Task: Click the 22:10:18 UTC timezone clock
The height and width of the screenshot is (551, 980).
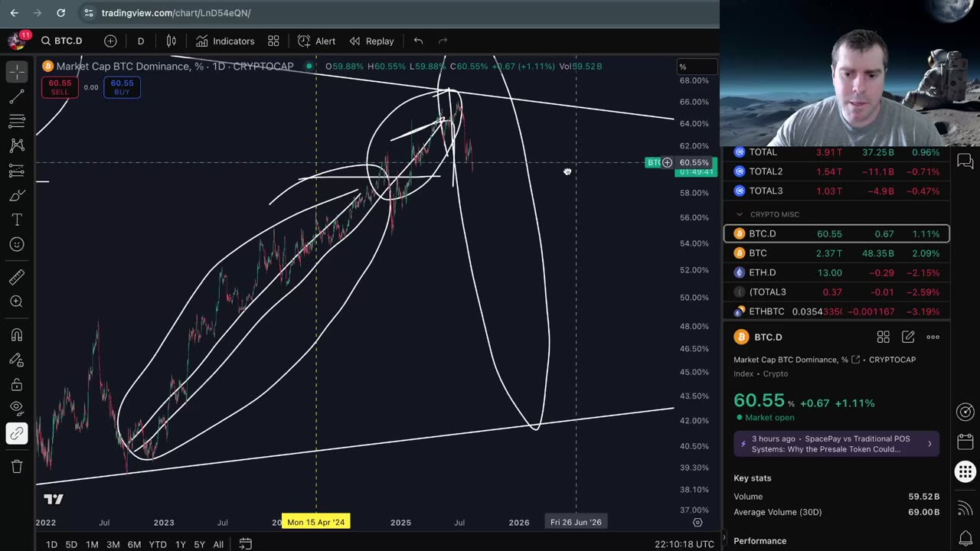Action: point(684,544)
